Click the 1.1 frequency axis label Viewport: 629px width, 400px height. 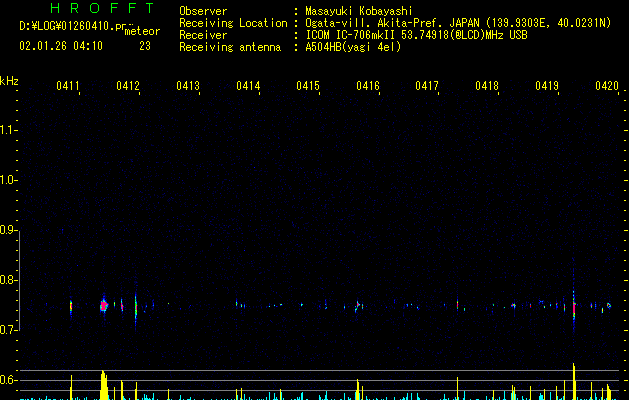[8, 130]
